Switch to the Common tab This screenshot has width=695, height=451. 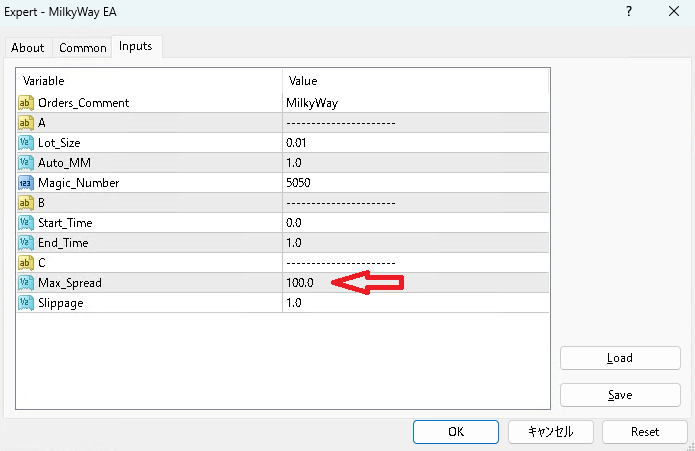coord(83,47)
